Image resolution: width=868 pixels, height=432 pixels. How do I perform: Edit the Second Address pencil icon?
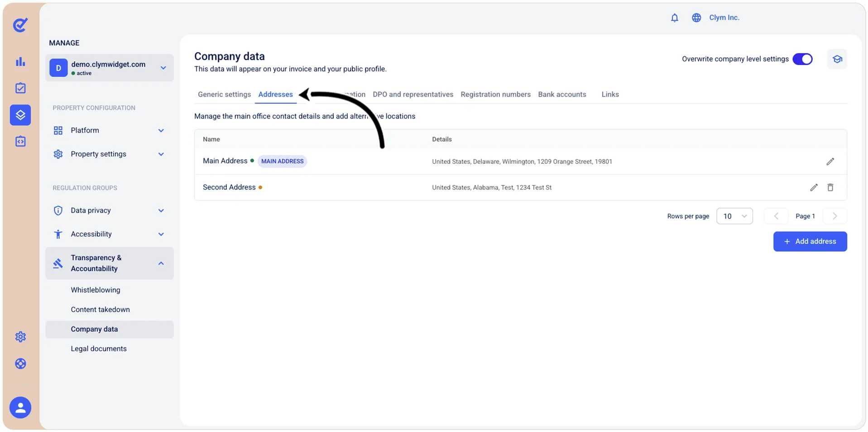click(814, 187)
